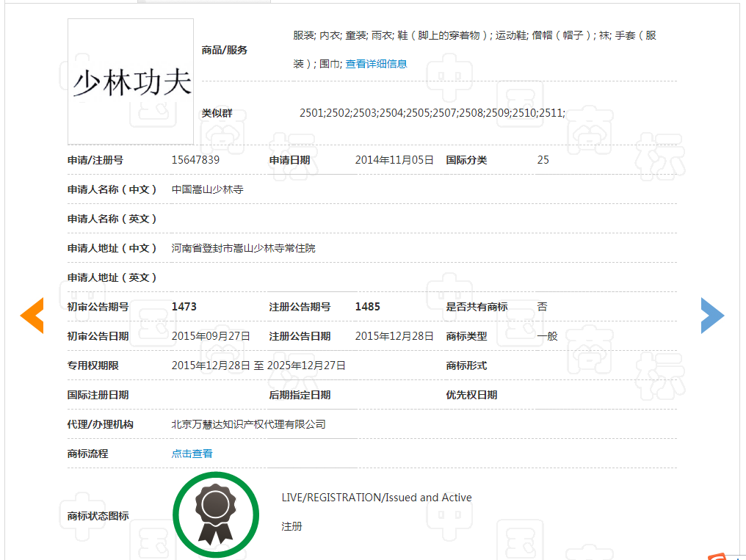Click preliminary announcement issue number 1473

pyautogui.click(x=184, y=307)
